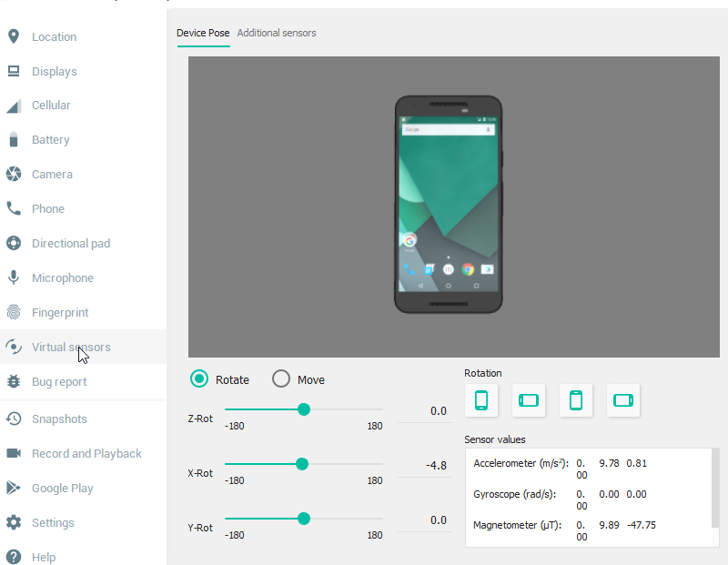Image resolution: width=728 pixels, height=565 pixels.
Task: Click the Sensor values scrollbar
Action: click(715, 488)
